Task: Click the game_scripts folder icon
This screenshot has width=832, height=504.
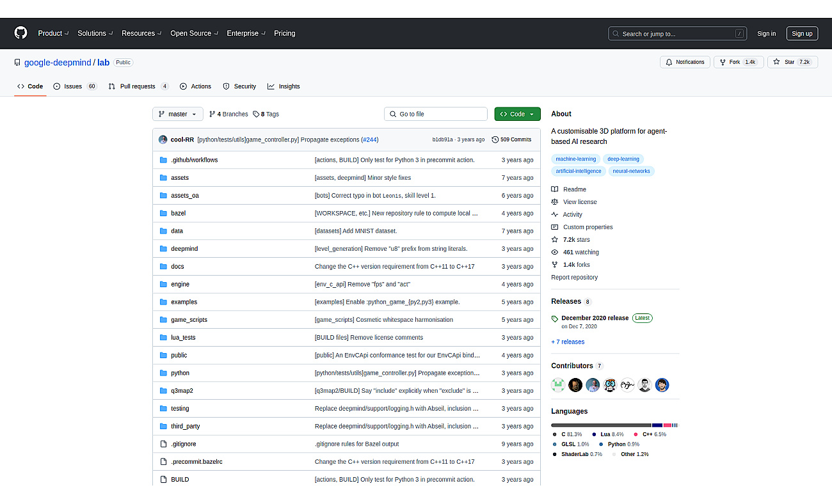Action: [164, 320]
